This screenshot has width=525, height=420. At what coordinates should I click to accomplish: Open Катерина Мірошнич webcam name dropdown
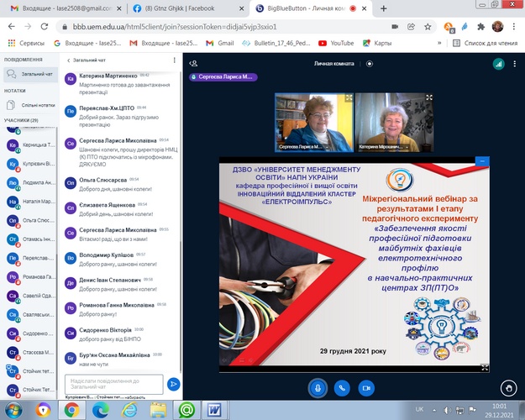[383, 147]
